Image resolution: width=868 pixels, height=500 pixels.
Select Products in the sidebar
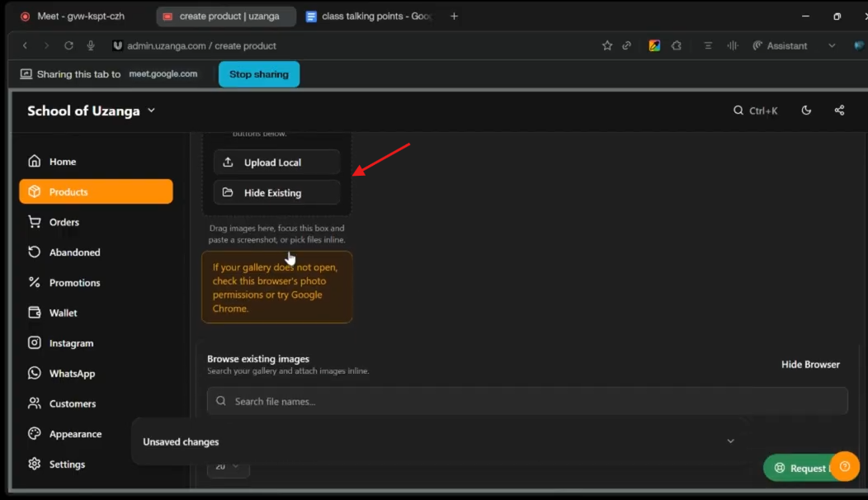click(96, 191)
